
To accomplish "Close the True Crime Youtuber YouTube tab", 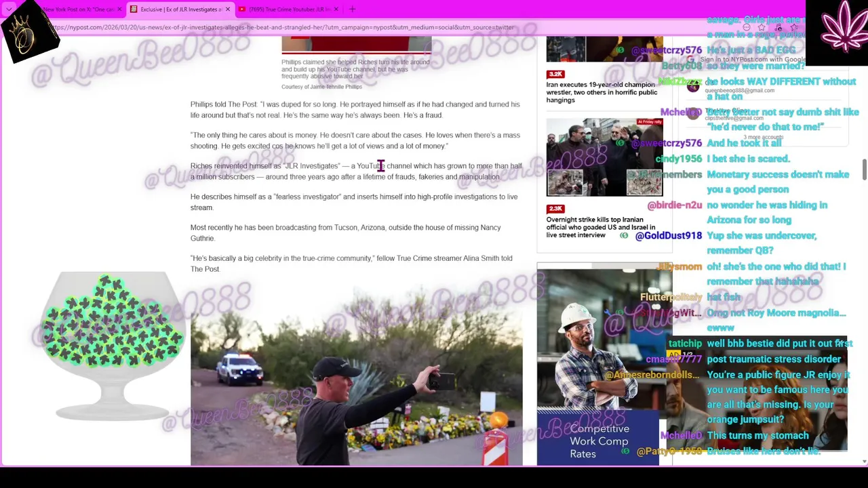I will coord(336,9).
